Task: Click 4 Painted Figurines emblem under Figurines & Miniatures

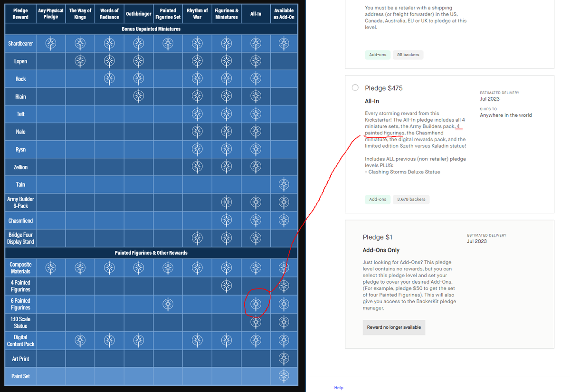Action: tap(227, 286)
